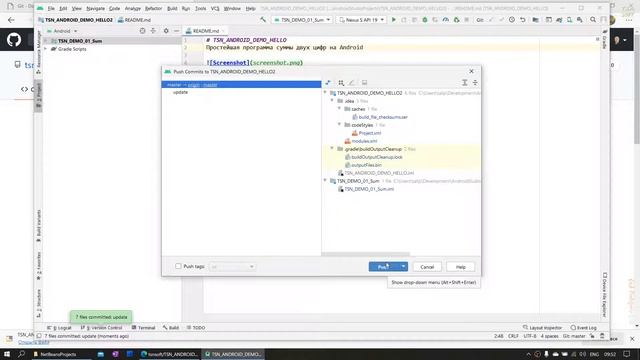This screenshot has width=640, height=360.
Task: Open the Refactor menu
Action: click(x=153, y=8)
